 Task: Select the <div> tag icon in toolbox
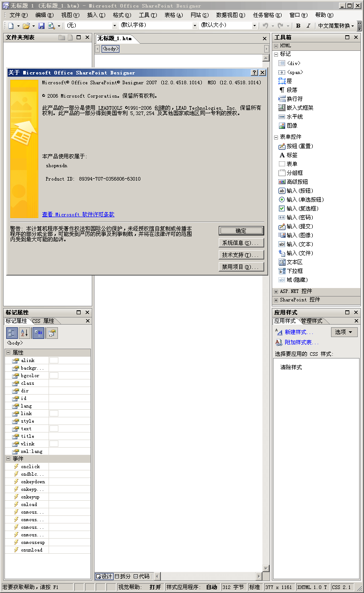282,63
